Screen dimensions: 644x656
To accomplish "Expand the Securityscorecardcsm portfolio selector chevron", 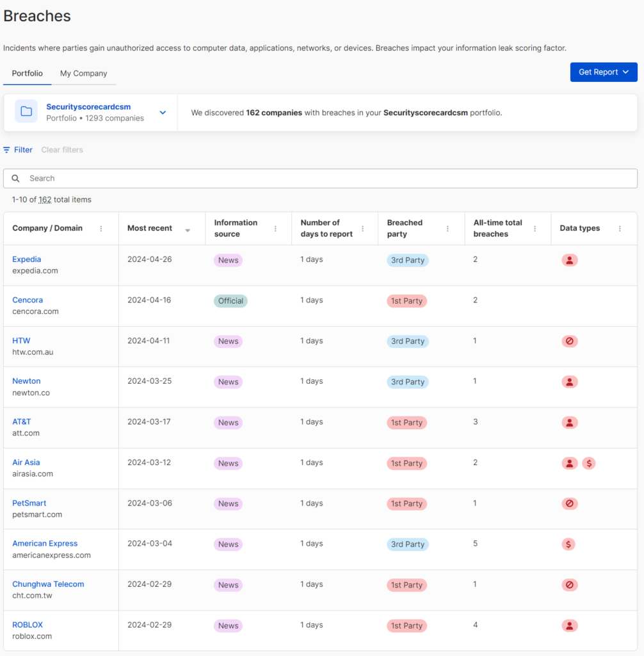I will 163,113.
